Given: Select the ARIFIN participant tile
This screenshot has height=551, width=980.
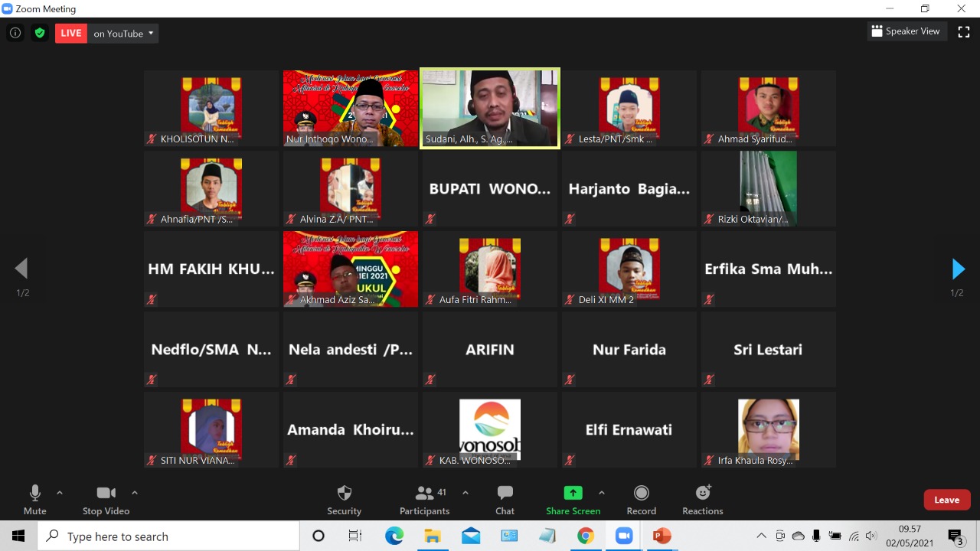Looking at the screenshot, I should click(490, 349).
